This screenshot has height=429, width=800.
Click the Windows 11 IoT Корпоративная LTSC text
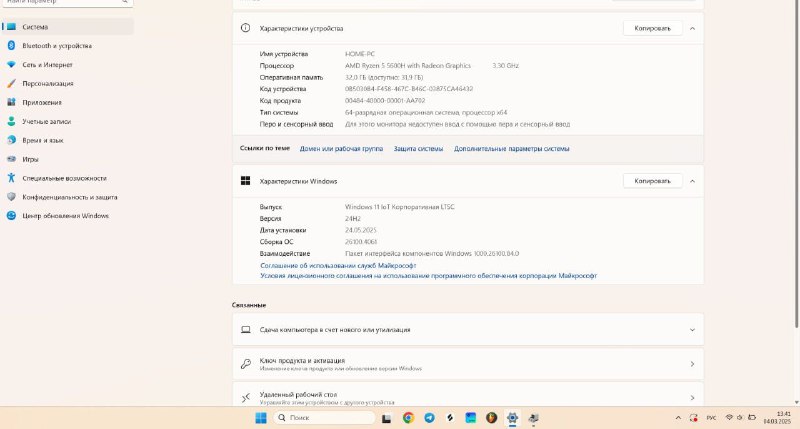[x=399, y=207]
